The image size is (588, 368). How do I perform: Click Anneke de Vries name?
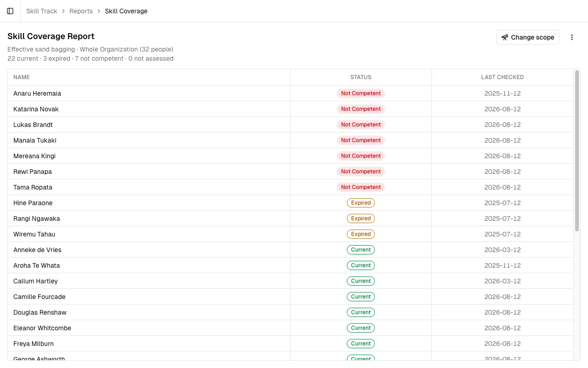coord(37,250)
